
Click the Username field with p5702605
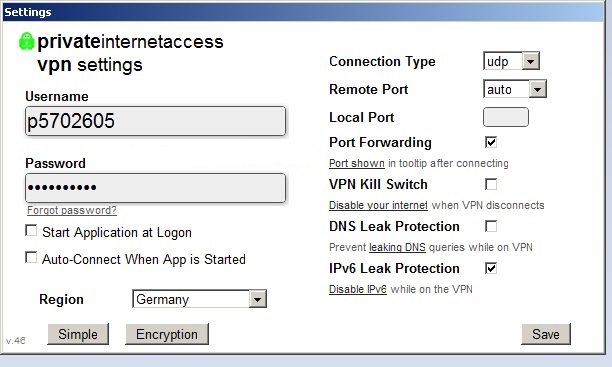[155, 121]
